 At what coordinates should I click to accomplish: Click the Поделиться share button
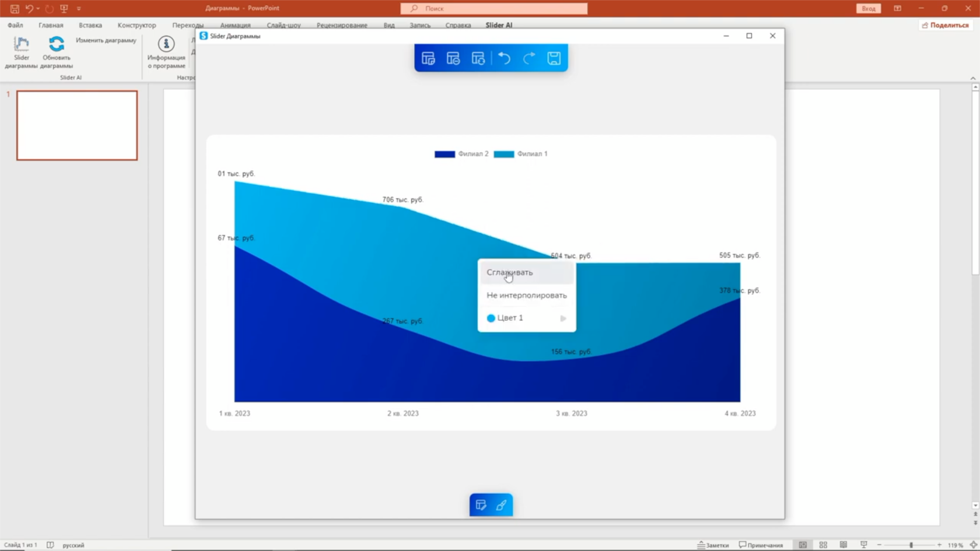(945, 25)
